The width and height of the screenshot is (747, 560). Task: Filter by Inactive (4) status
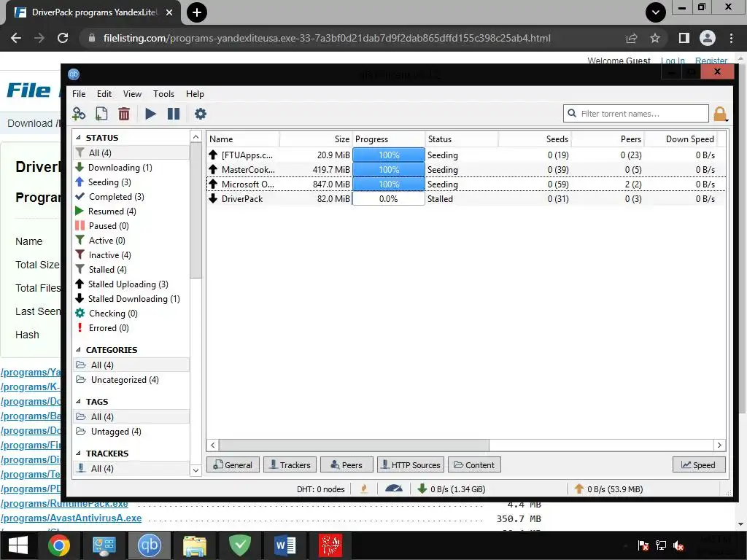109,255
